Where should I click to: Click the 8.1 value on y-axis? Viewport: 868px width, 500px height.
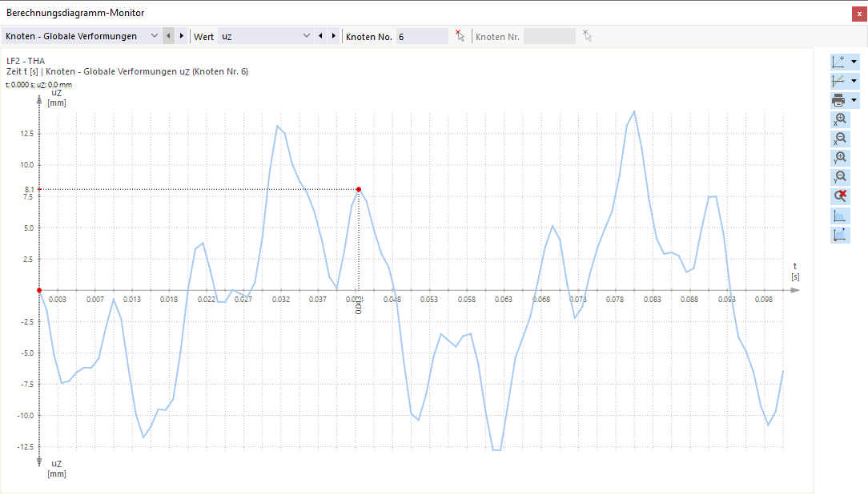[30, 189]
